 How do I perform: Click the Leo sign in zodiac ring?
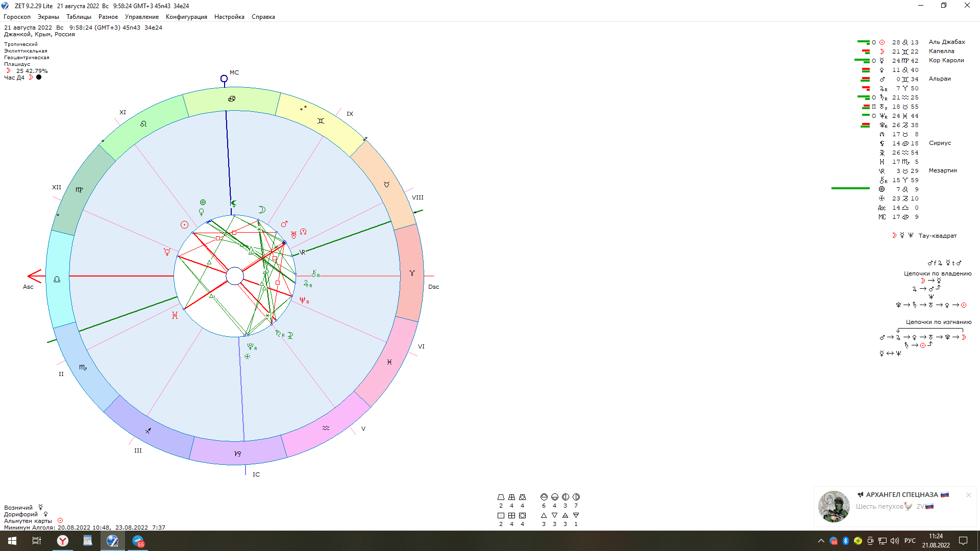pos(143,124)
